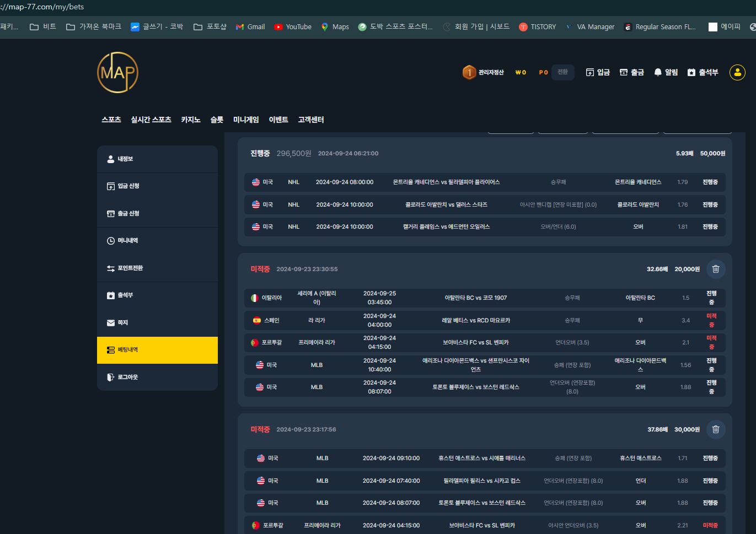
Task: Open the Gmail bookmark
Action: click(250, 26)
